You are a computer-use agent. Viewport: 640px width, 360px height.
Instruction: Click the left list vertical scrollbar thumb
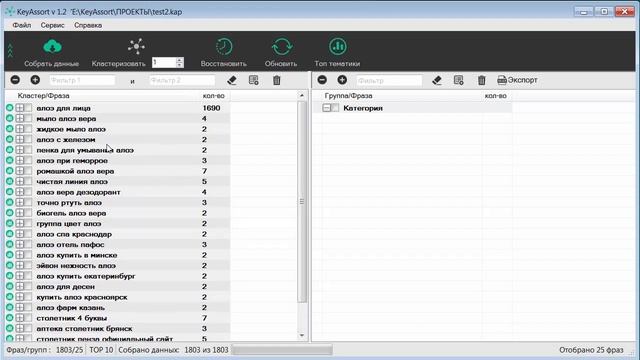[x=302, y=202]
